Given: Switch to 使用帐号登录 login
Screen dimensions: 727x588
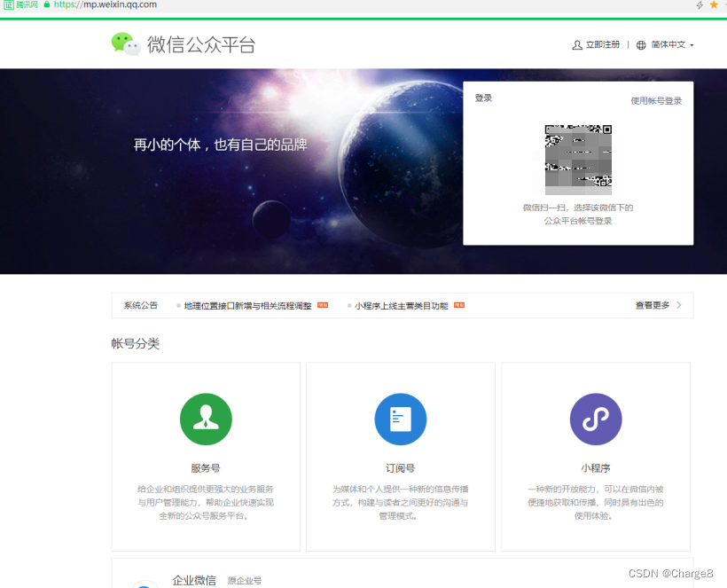Looking at the screenshot, I should 656,100.
